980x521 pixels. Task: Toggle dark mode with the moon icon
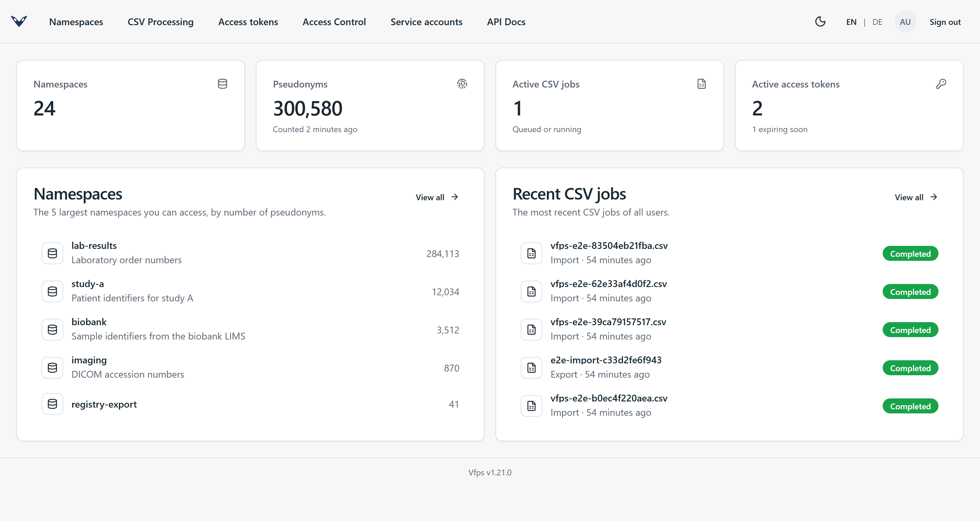click(x=820, y=22)
